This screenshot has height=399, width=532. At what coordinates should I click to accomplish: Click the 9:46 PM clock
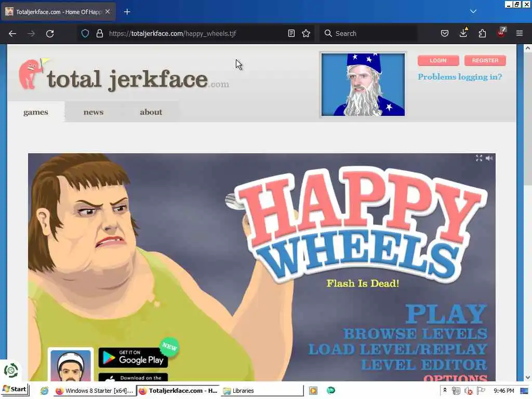504,391
